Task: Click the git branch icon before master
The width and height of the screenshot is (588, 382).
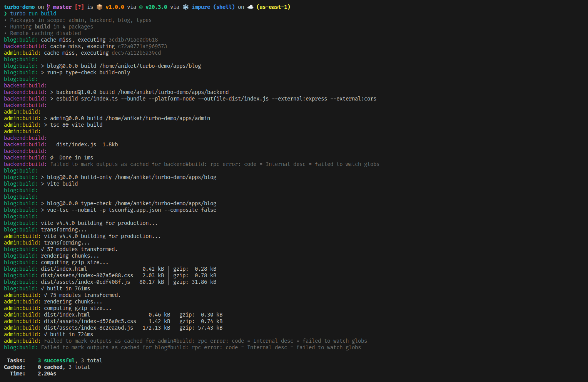Action: click(x=48, y=7)
